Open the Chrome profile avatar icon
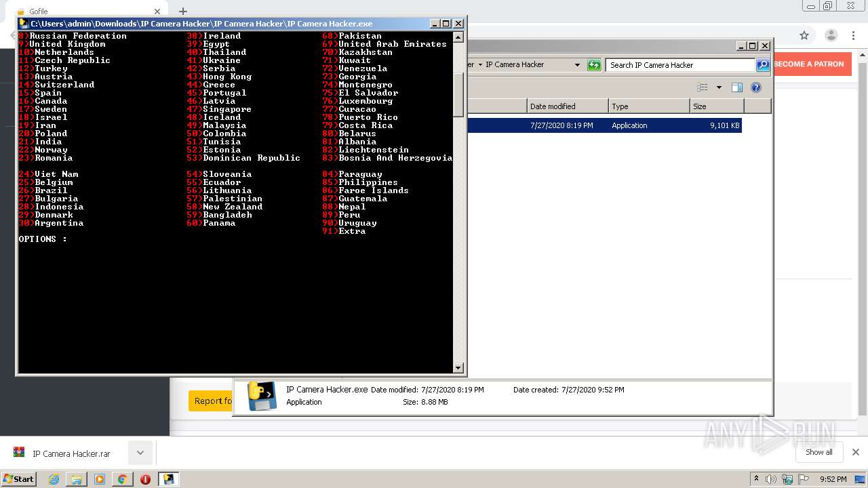Viewport: 868px width, 488px height. click(x=831, y=35)
